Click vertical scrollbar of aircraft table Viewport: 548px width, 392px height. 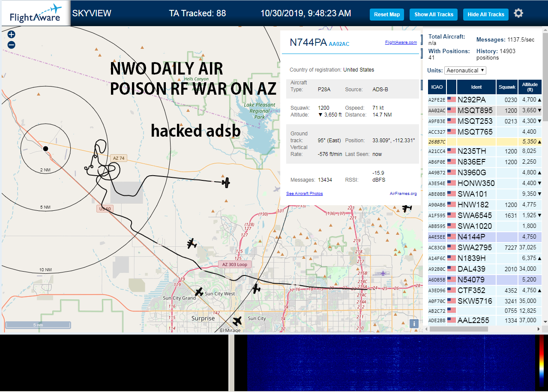(x=545, y=77)
